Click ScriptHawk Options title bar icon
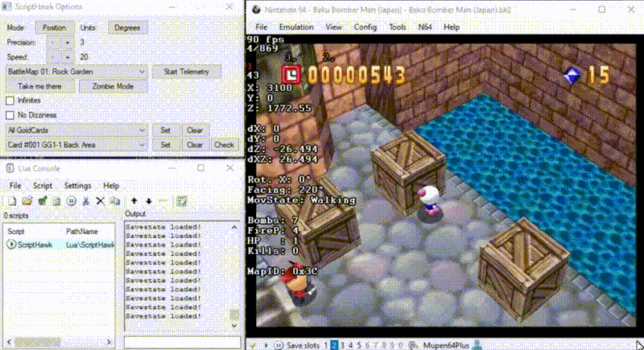644x350 pixels. tap(7, 6)
